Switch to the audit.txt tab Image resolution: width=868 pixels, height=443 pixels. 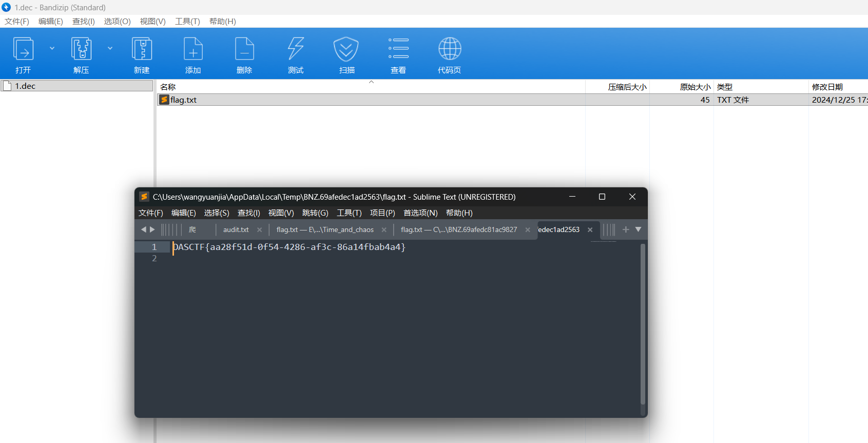(x=236, y=230)
